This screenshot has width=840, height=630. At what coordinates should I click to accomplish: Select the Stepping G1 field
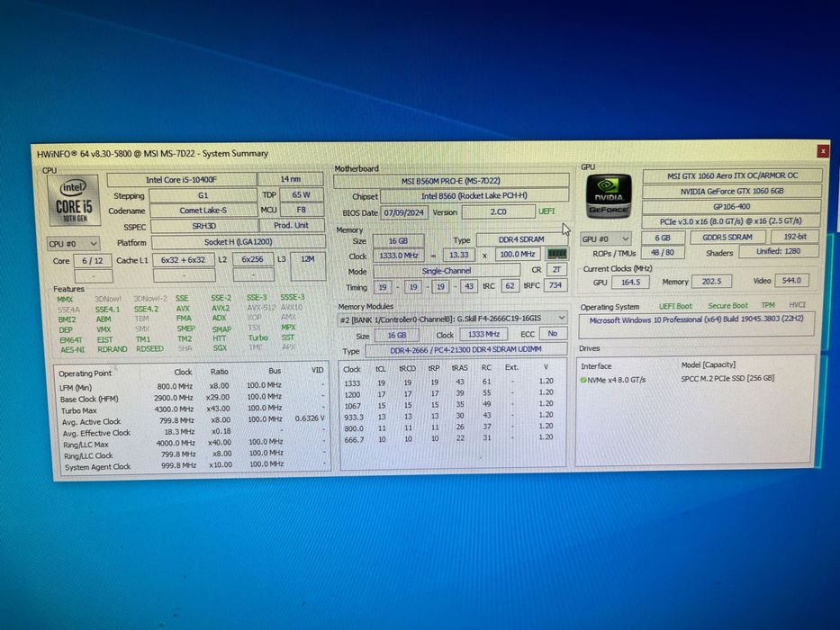(x=203, y=195)
